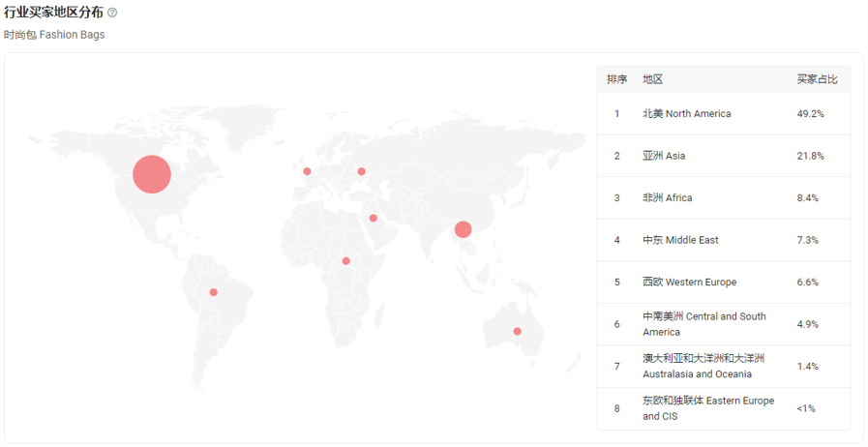Click the 中东 Middle East row
Image resolution: width=868 pixels, height=447 pixels.
pos(724,240)
